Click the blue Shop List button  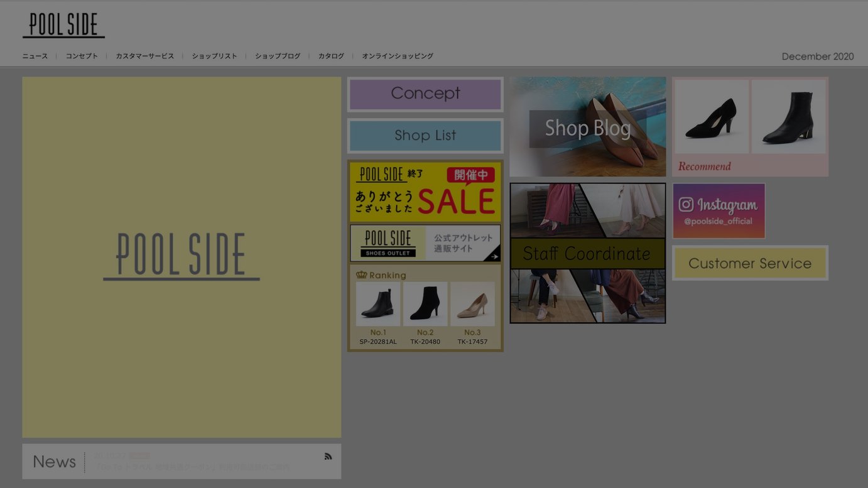point(425,136)
